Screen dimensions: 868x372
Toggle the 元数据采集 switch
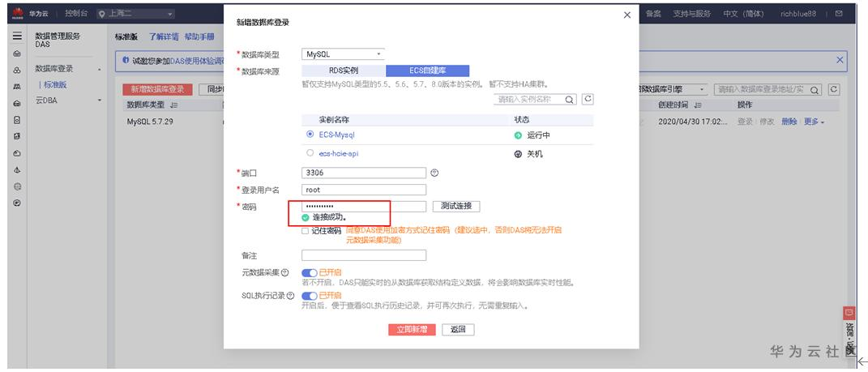pos(310,272)
